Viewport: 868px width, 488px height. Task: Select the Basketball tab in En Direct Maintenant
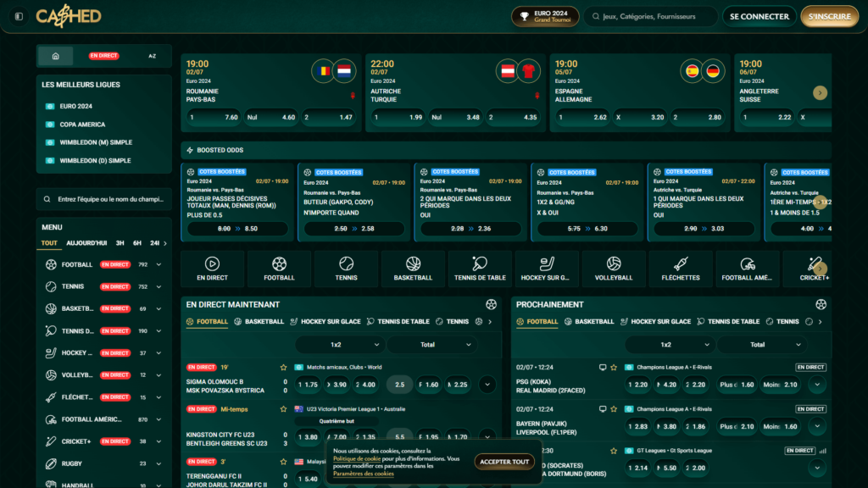point(266,322)
